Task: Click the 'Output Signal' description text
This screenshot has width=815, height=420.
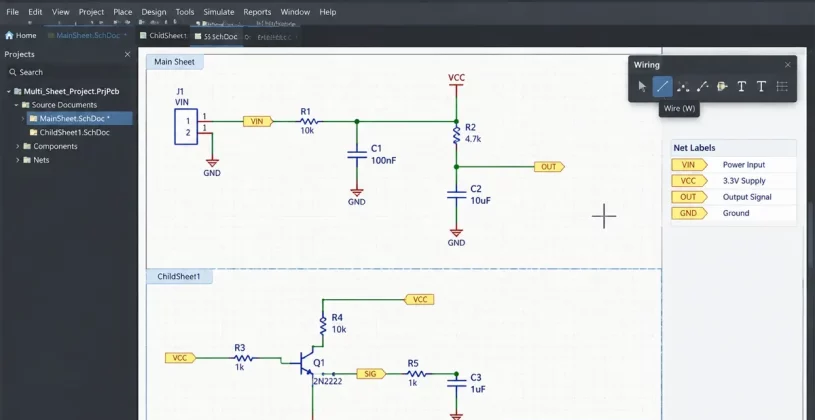Action: coord(747,197)
